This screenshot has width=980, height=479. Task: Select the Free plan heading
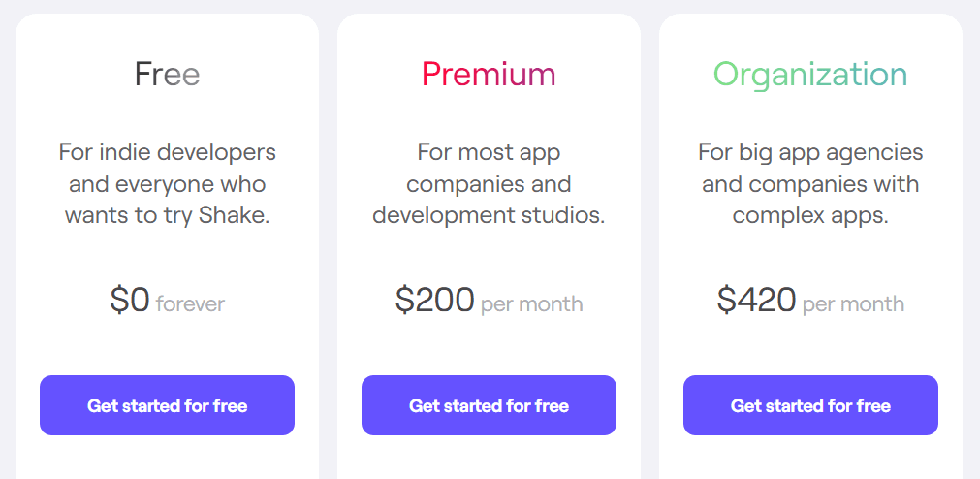pos(167,75)
